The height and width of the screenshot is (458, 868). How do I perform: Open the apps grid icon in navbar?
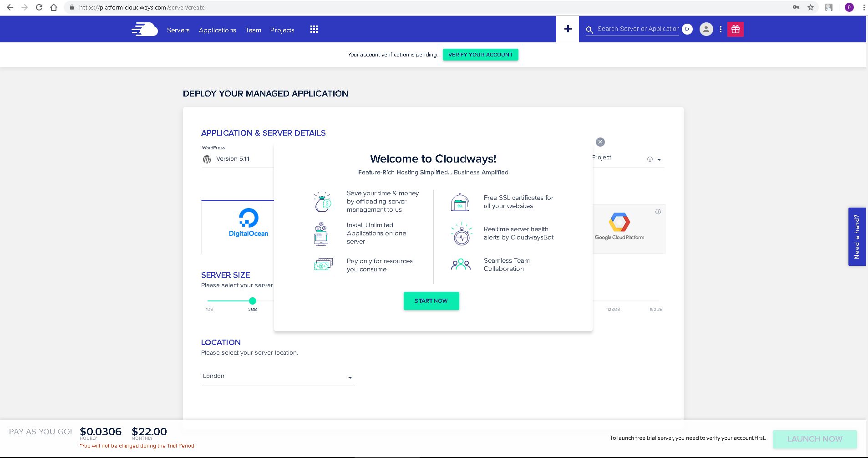click(x=314, y=30)
